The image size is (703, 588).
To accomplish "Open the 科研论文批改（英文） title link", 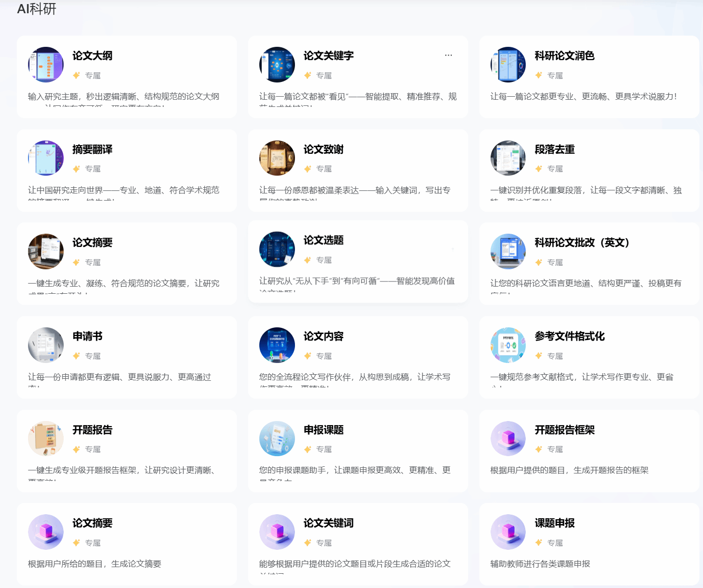I will pyautogui.click(x=582, y=243).
